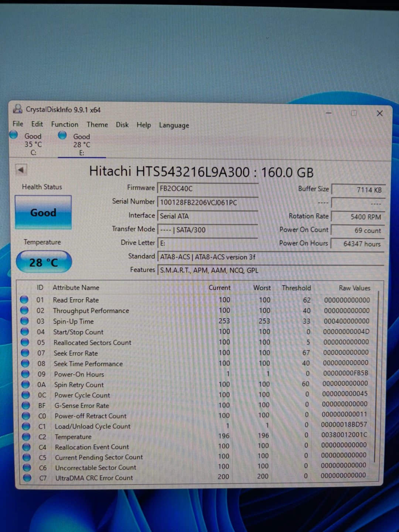Click the status orb for Power-On Hours
This screenshot has width=399, height=532.
click(x=25, y=374)
